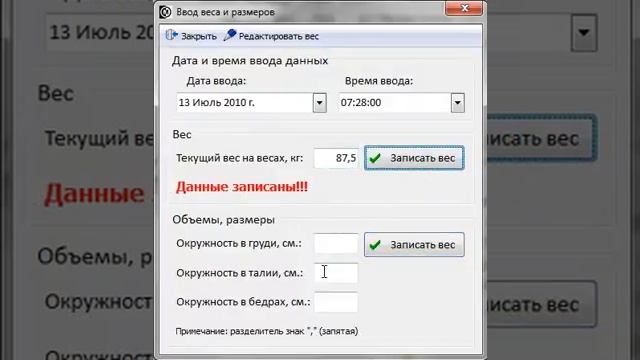Click the pen icon beside Редактировать вес

tap(230, 35)
